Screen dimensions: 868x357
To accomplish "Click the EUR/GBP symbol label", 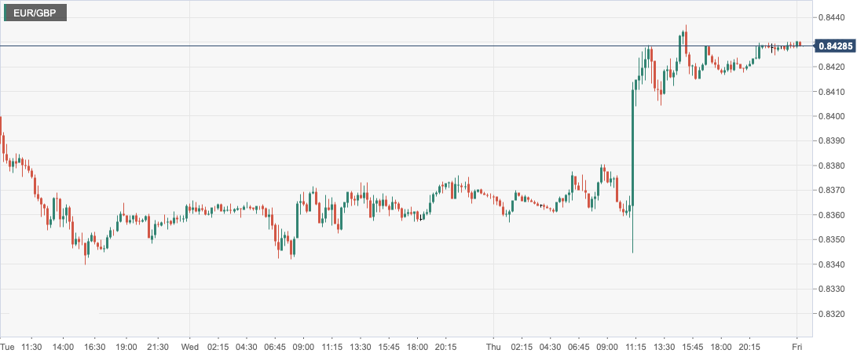I will (x=35, y=13).
